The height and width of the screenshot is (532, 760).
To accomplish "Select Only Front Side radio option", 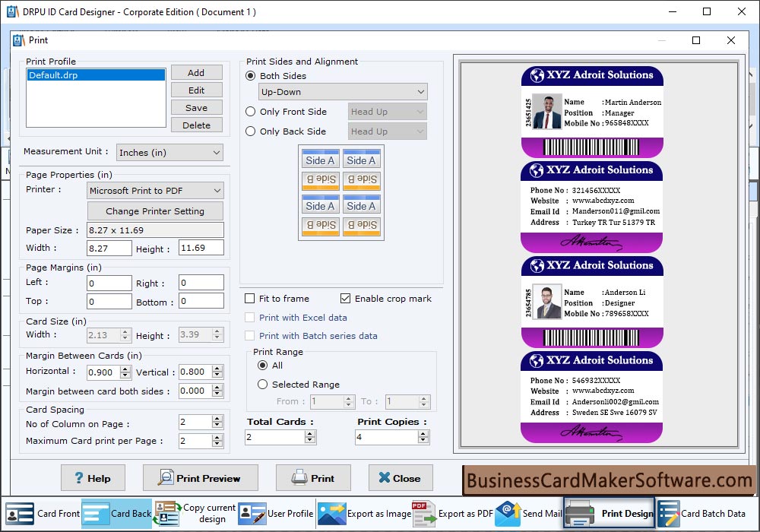I will (x=250, y=112).
